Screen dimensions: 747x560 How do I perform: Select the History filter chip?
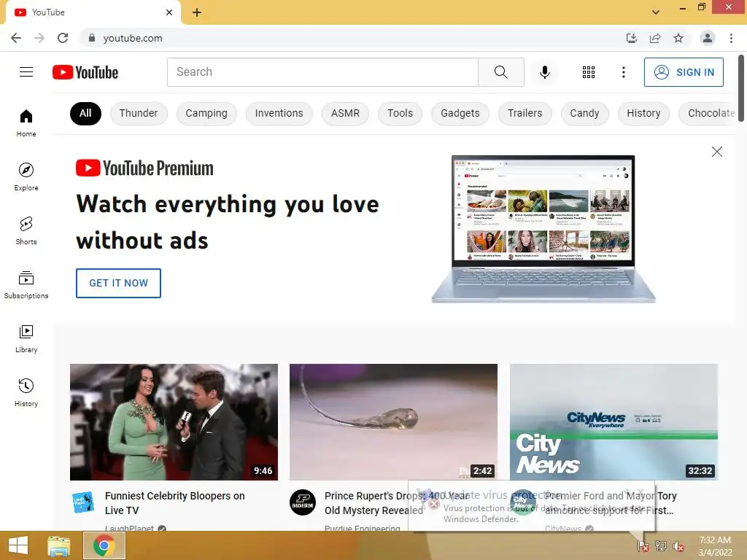coord(643,113)
